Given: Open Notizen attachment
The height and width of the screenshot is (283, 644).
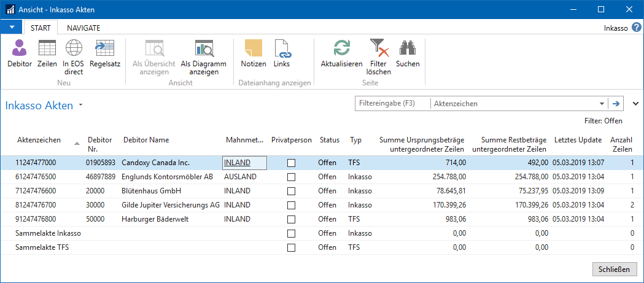Looking at the screenshot, I should pos(254,48).
